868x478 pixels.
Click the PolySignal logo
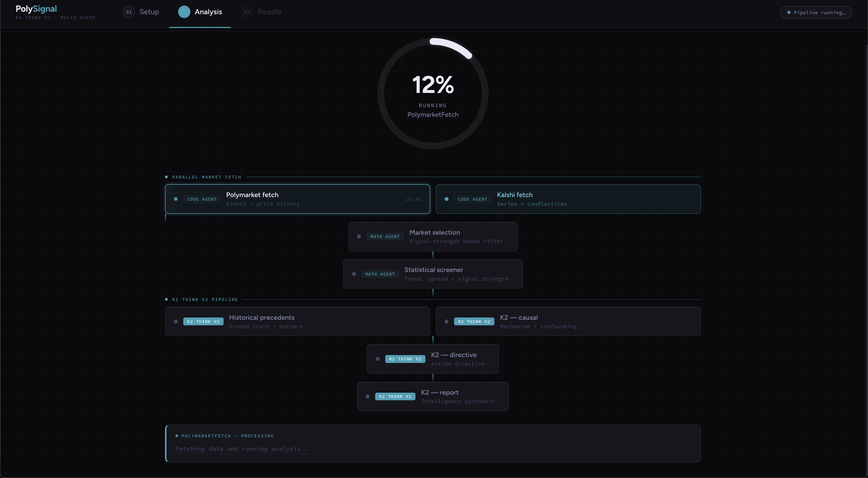click(36, 9)
